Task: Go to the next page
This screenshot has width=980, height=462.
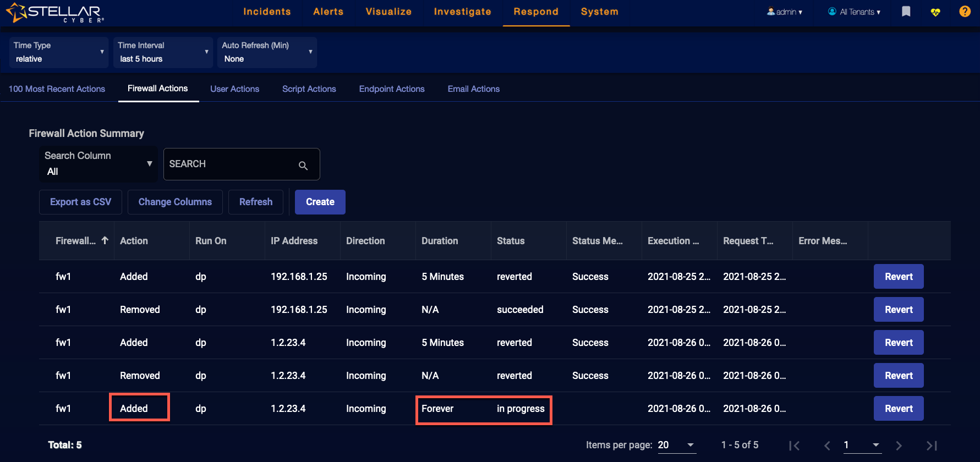Action: click(899, 446)
